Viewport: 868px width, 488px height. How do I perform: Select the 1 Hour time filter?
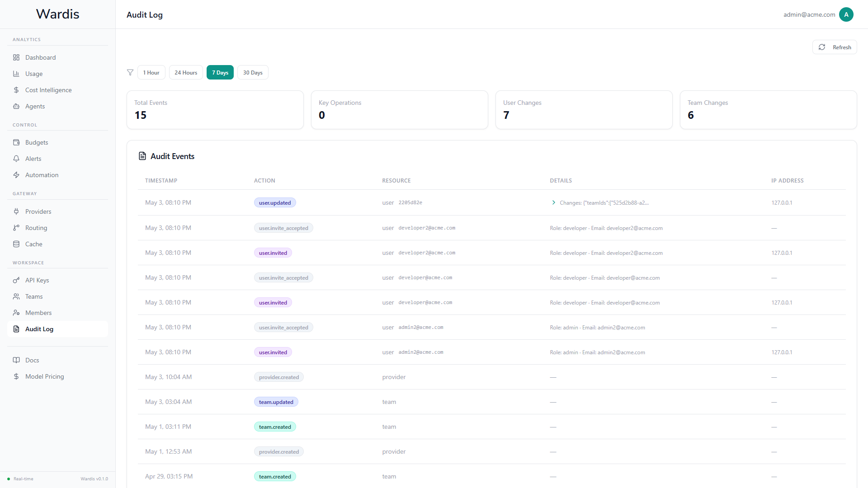(151, 72)
